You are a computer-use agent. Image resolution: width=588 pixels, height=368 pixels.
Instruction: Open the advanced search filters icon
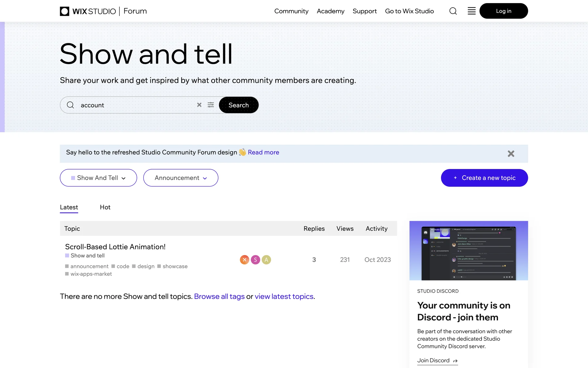pos(211,105)
